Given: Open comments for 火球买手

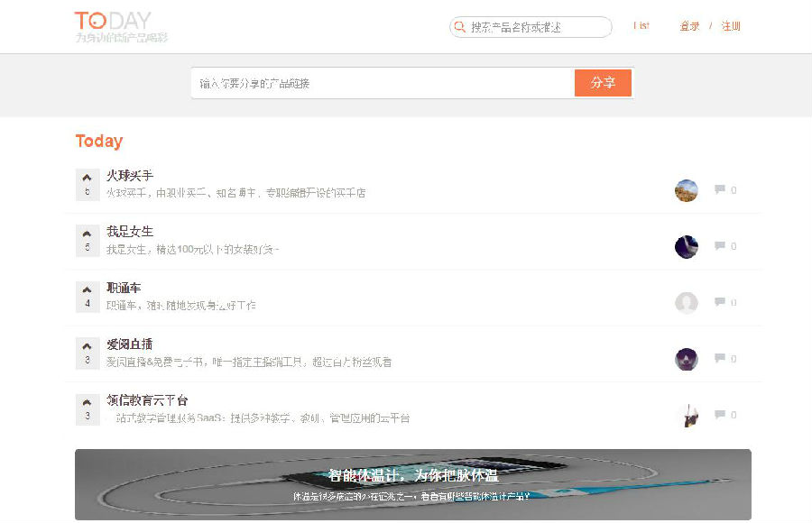Looking at the screenshot, I should click(x=720, y=188).
